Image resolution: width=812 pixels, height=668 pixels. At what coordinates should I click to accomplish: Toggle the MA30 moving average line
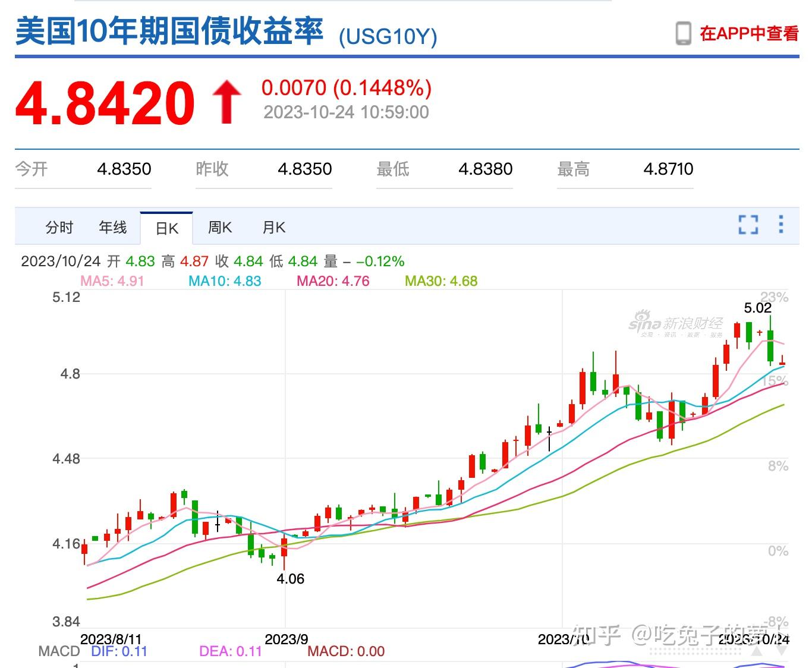click(x=441, y=281)
